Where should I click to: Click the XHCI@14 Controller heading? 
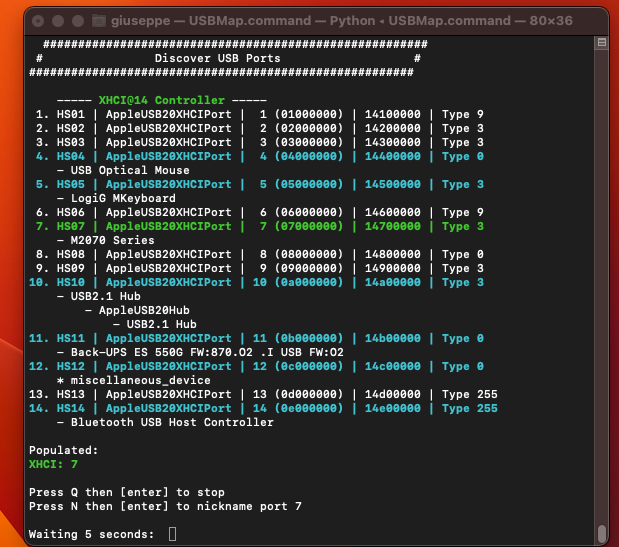(161, 100)
